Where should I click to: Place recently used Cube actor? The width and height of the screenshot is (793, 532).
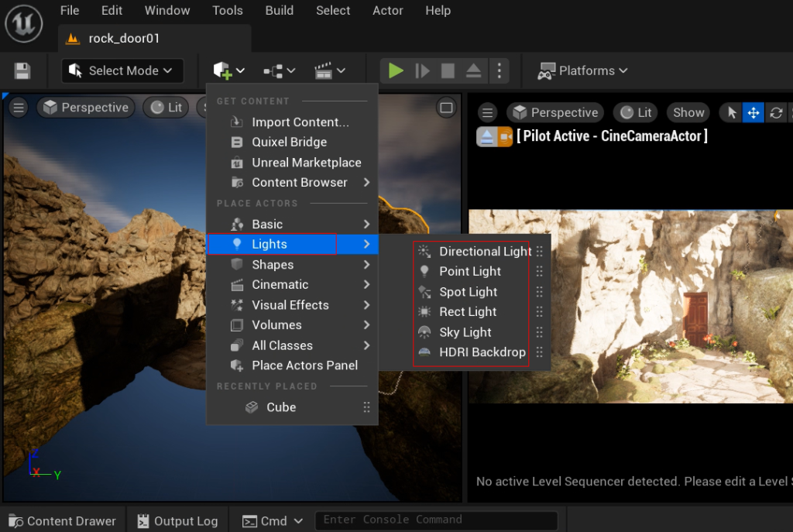tap(292, 407)
